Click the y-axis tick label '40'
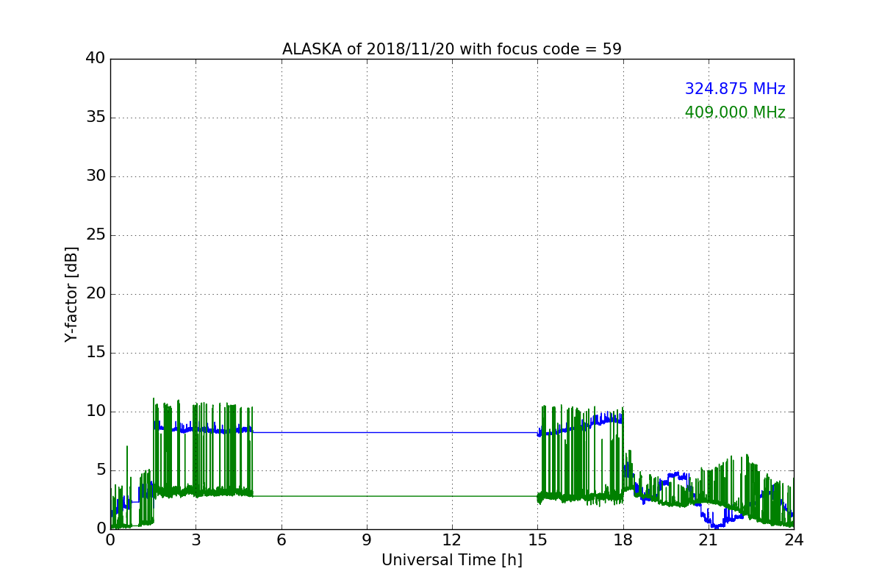Viewport: 882px width, 588px height. (96, 59)
